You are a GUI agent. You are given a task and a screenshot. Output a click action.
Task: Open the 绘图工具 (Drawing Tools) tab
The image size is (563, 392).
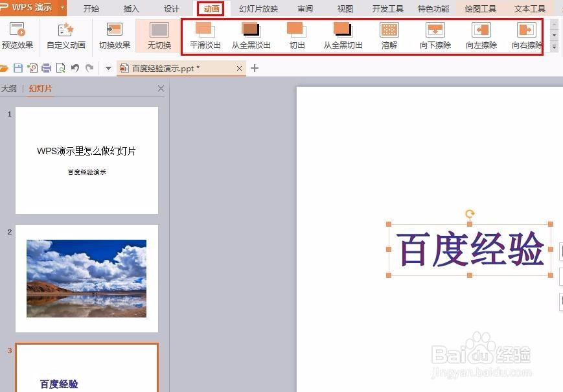click(481, 8)
